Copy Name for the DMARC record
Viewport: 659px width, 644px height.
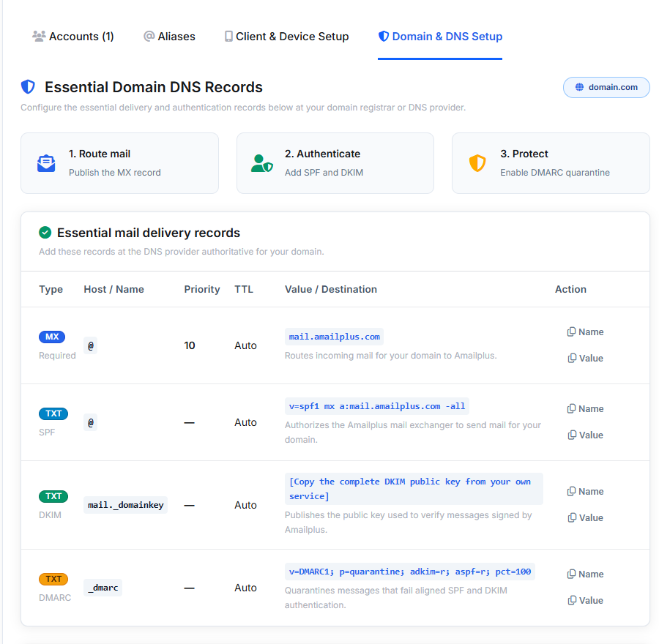click(x=585, y=574)
